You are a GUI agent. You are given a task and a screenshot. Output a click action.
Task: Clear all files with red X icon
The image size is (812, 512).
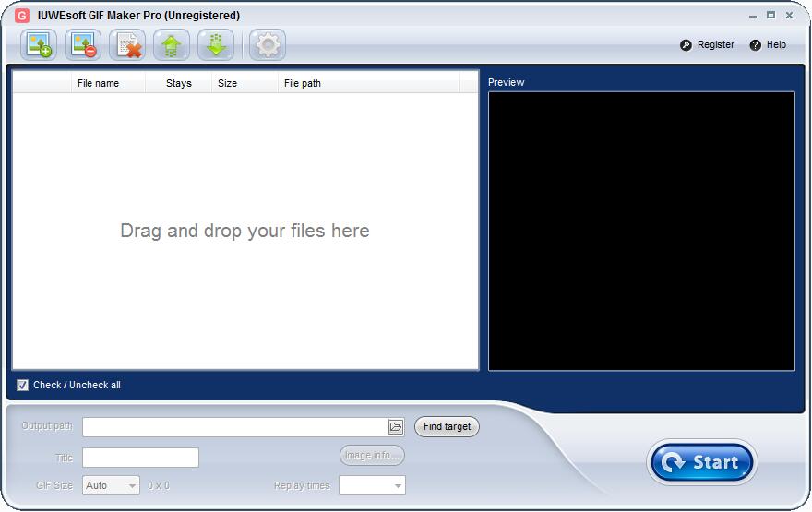pyautogui.click(x=127, y=45)
